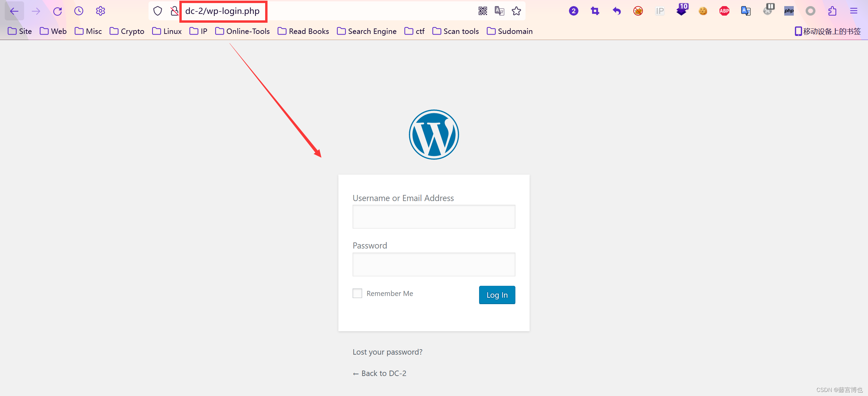Click the browser settings/extensions icon
This screenshot has width=868, height=396.
832,11
